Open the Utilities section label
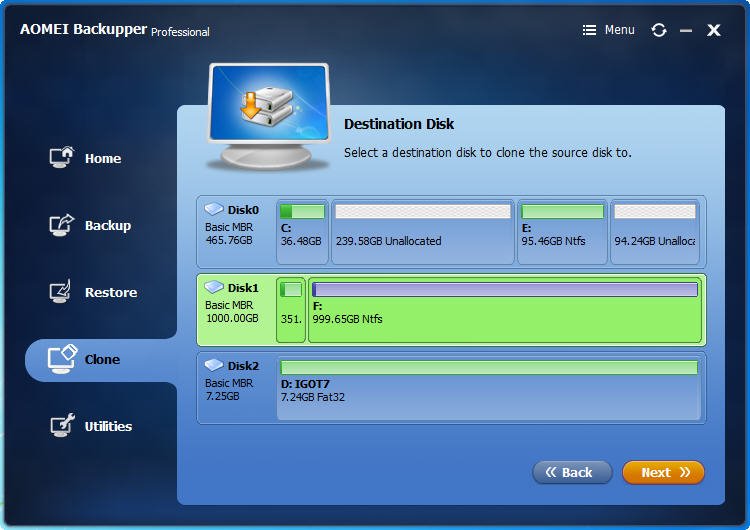Screen dimensions: 750x530 pos(108,426)
